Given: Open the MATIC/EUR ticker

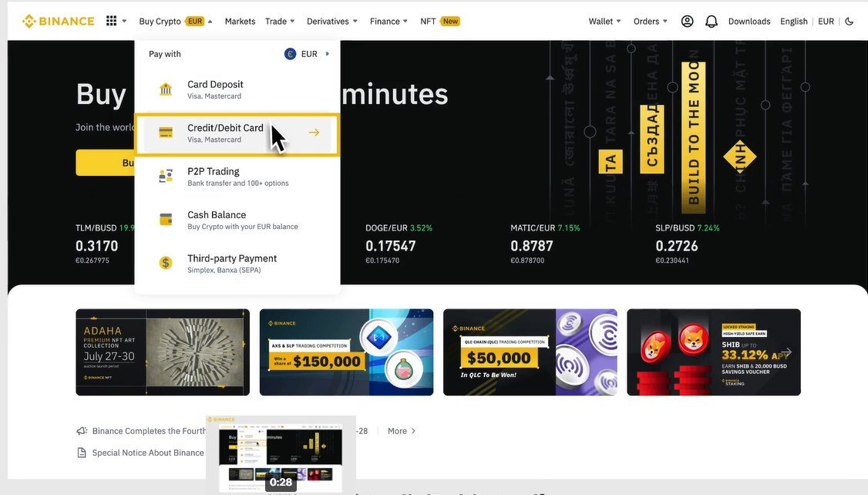Looking at the screenshot, I should coord(545,244).
